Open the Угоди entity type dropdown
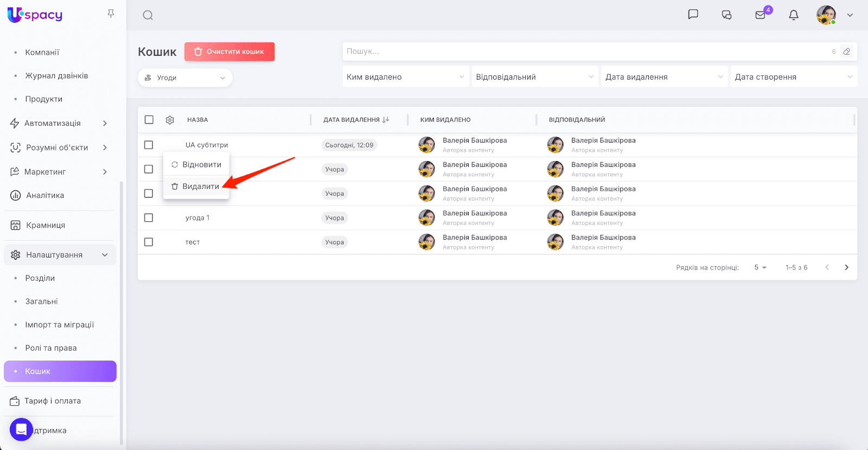This screenshot has width=868, height=450. (x=185, y=78)
